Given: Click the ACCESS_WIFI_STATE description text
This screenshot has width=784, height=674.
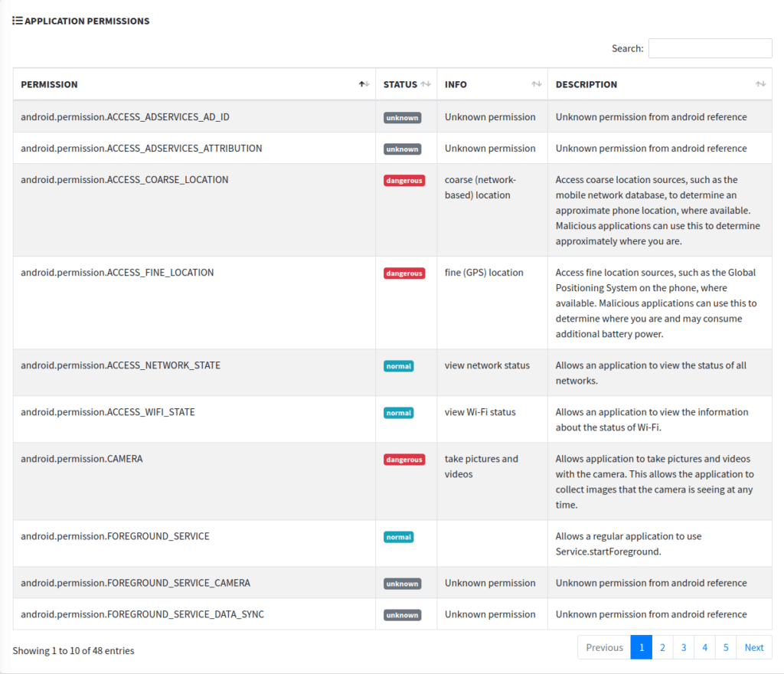Looking at the screenshot, I should (x=652, y=420).
